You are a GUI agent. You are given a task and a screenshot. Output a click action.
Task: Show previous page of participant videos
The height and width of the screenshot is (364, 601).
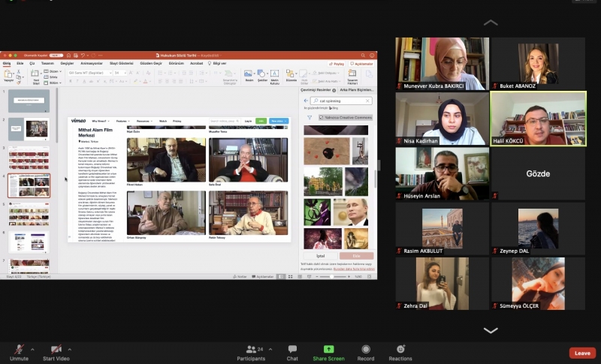click(491, 23)
